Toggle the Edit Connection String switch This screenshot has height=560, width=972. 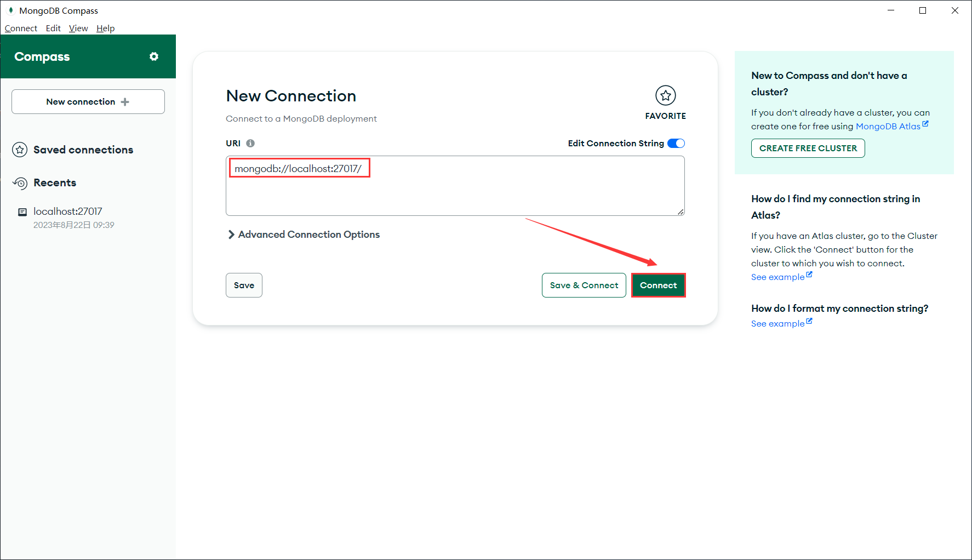pyautogui.click(x=676, y=144)
